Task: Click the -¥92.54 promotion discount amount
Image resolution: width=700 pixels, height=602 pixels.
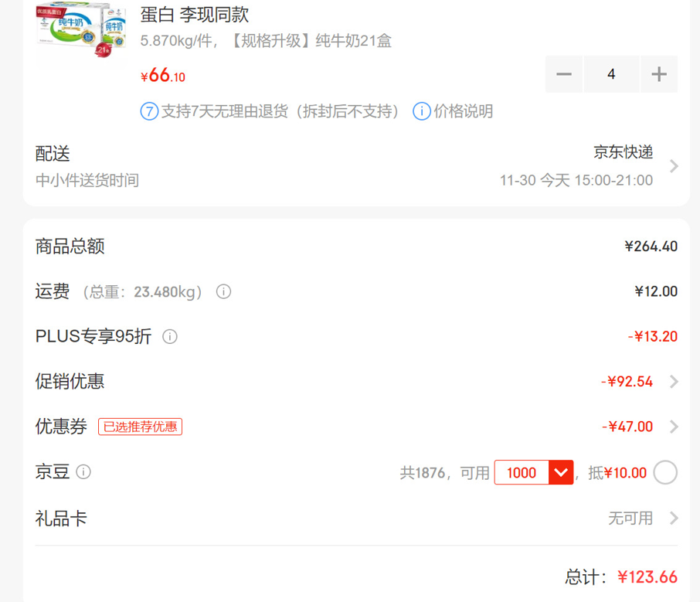Action: (627, 382)
